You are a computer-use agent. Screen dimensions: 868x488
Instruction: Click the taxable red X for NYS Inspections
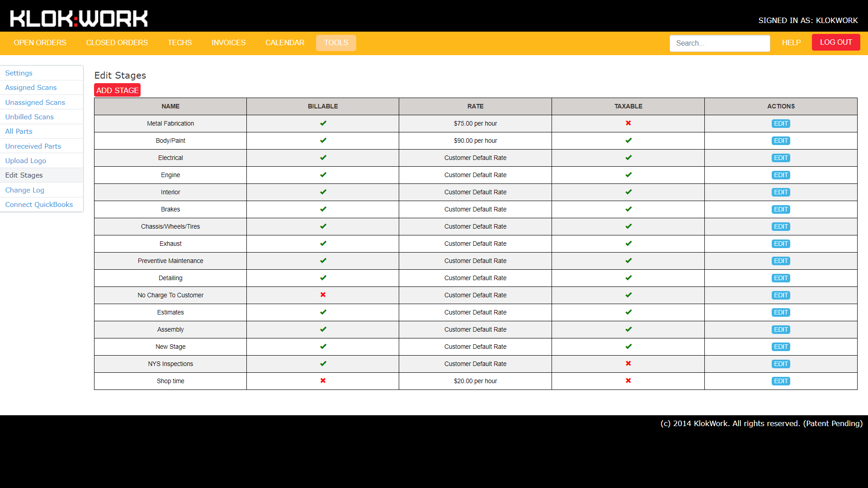pos(628,363)
